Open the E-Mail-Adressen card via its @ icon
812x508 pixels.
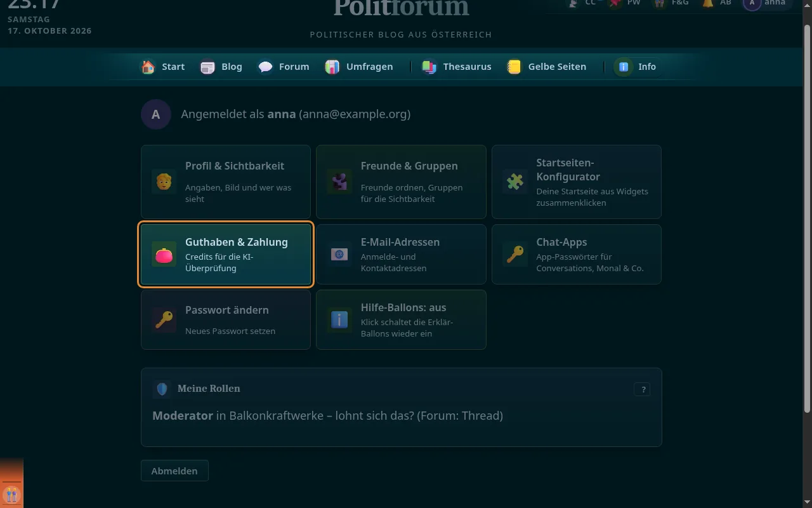point(339,255)
